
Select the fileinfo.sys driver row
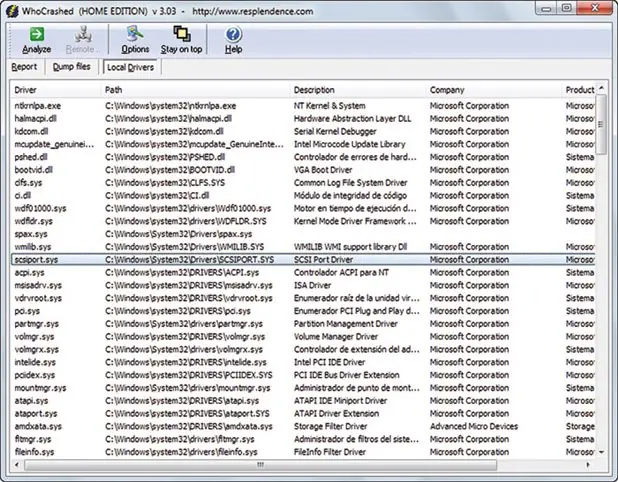pos(303,452)
